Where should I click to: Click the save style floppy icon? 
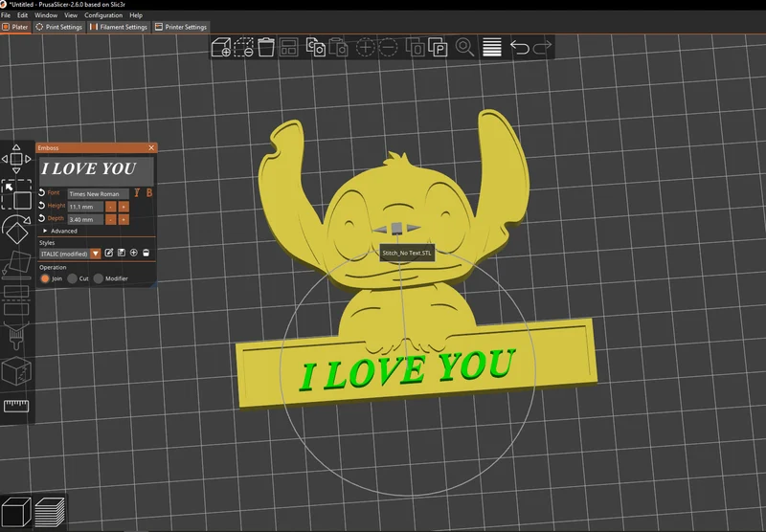pos(122,253)
